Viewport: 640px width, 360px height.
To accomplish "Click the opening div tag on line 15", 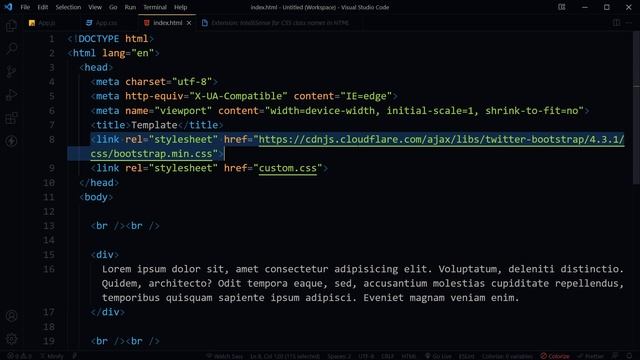I will tap(105, 255).
